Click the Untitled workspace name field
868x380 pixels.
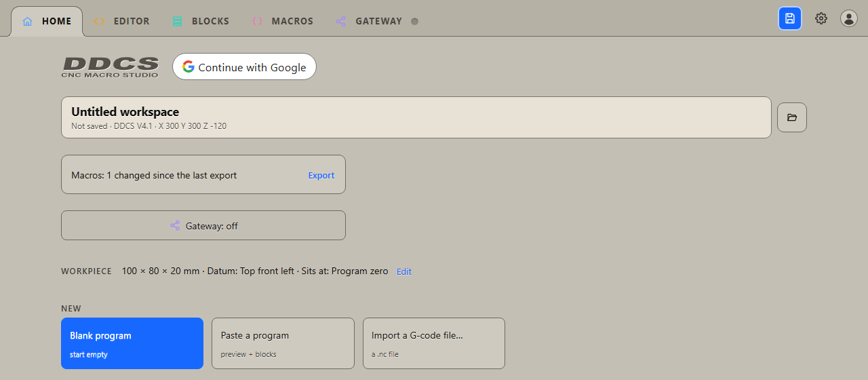[x=416, y=117]
